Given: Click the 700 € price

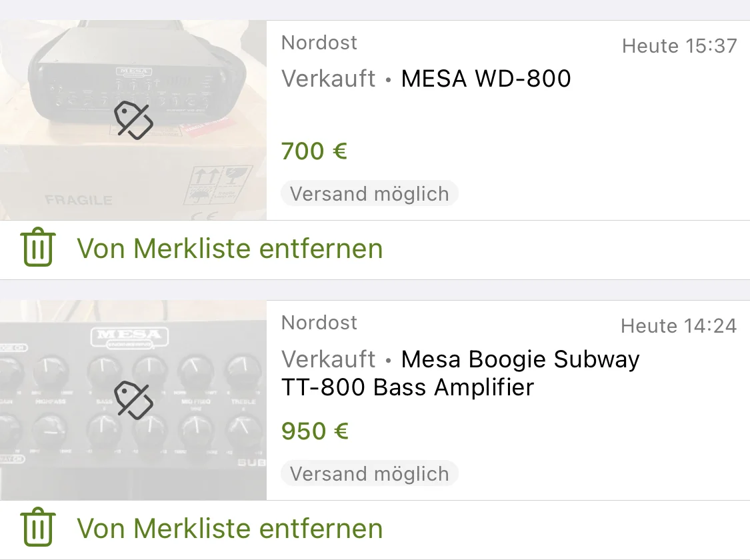Looking at the screenshot, I should [x=314, y=151].
